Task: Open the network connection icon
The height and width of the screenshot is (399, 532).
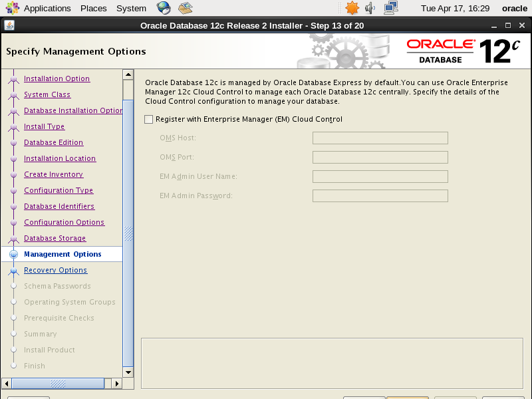Action: coord(391,8)
